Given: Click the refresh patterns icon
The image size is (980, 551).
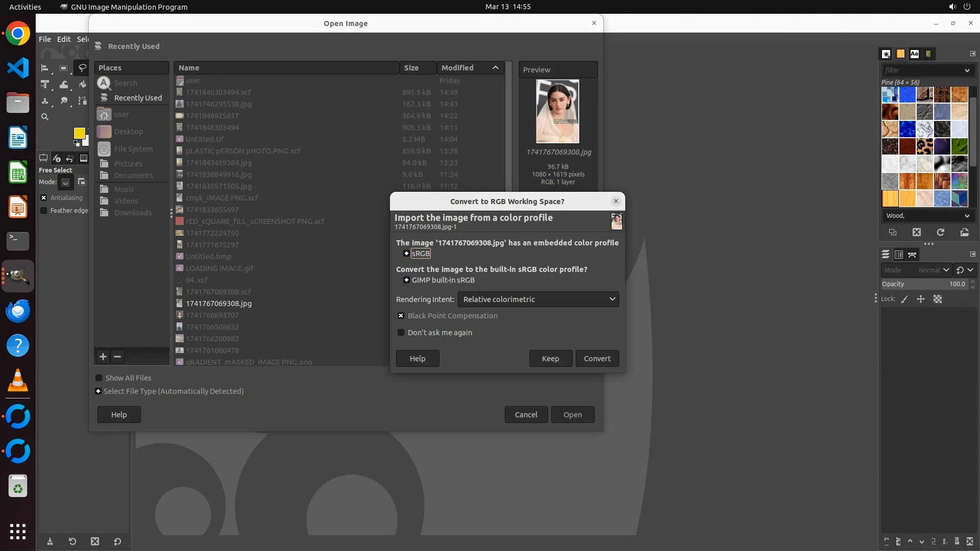Looking at the screenshot, I should pyautogui.click(x=940, y=232).
